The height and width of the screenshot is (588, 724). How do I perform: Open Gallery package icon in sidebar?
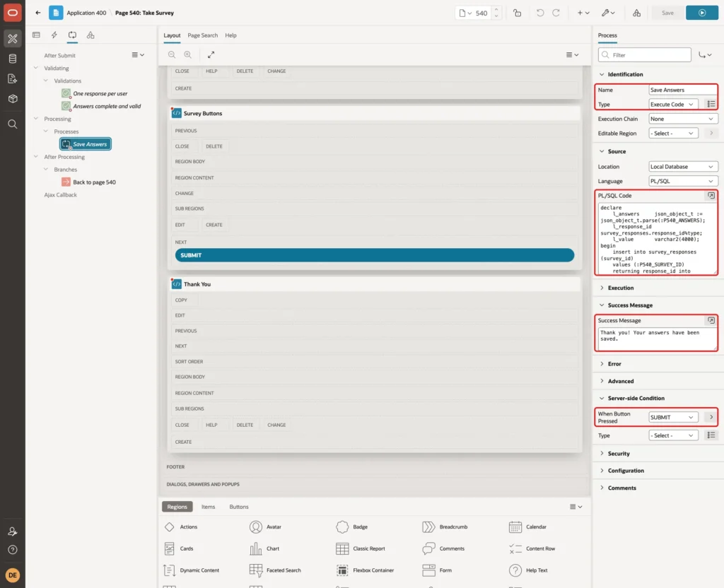[x=13, y=99]
